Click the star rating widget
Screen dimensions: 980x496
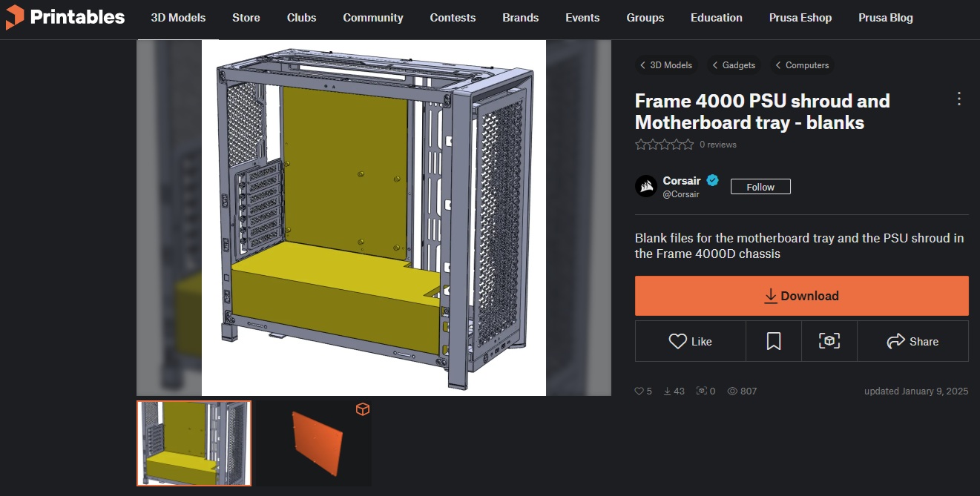tap(665, 145)
